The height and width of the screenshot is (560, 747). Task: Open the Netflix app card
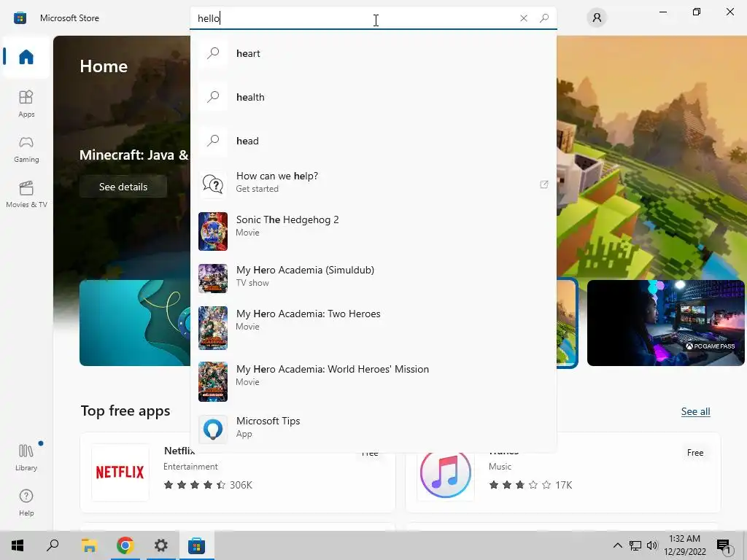[238, 472]
